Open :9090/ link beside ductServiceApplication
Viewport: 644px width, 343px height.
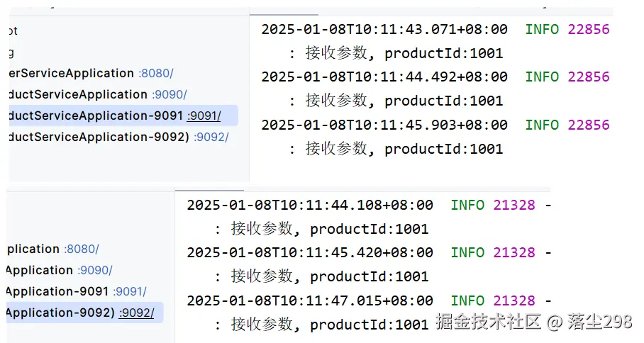[169, 94]
